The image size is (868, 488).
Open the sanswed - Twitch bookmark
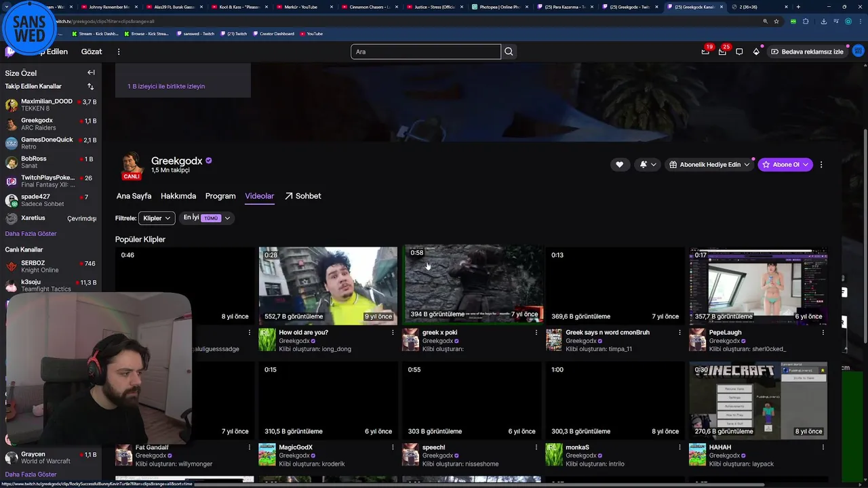pos(197,33)
